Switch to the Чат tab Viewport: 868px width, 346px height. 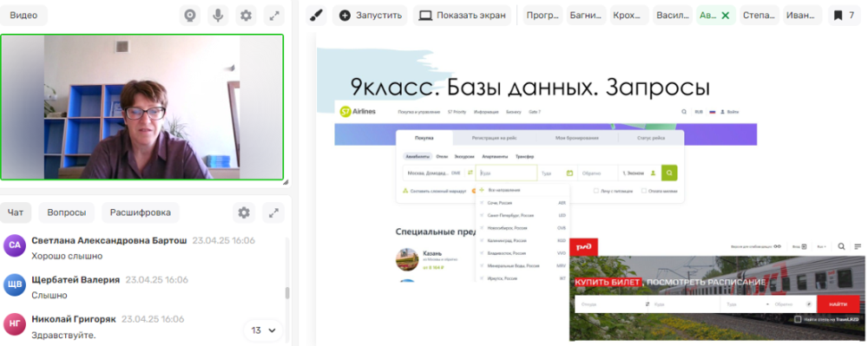(x=16, y=212)
